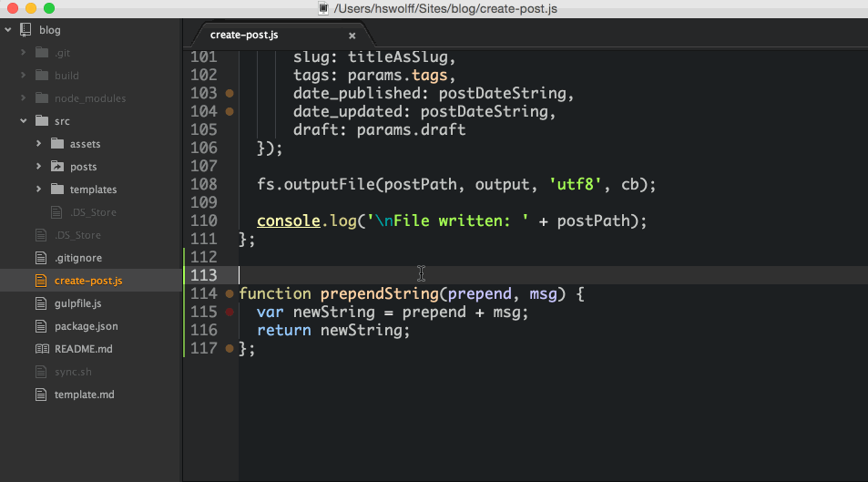The image size is (868, 482).
Task: Click the gulpfile.js file icon
Action: click(41, 303)
